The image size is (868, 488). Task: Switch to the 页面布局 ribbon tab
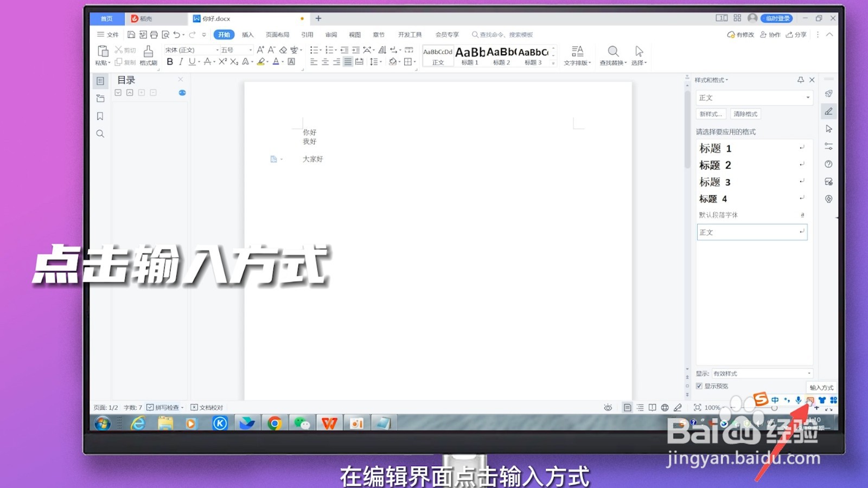pos(277,35)
